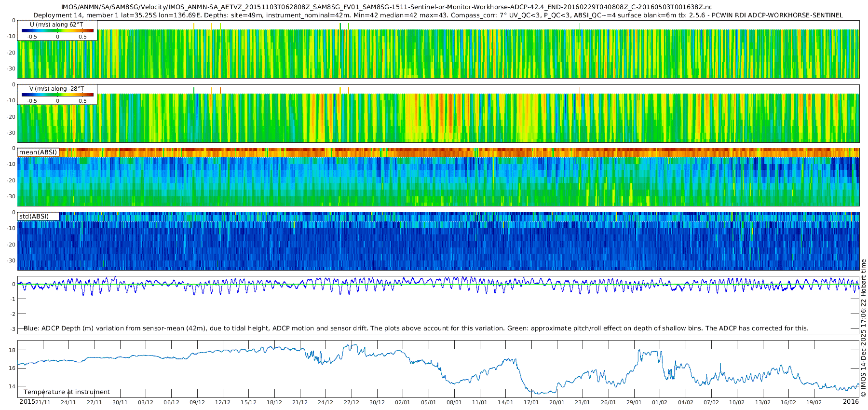Click the V velocity colorbar gradient
Image resolution: width=868 pixels, height=410 pixels.
57,95
